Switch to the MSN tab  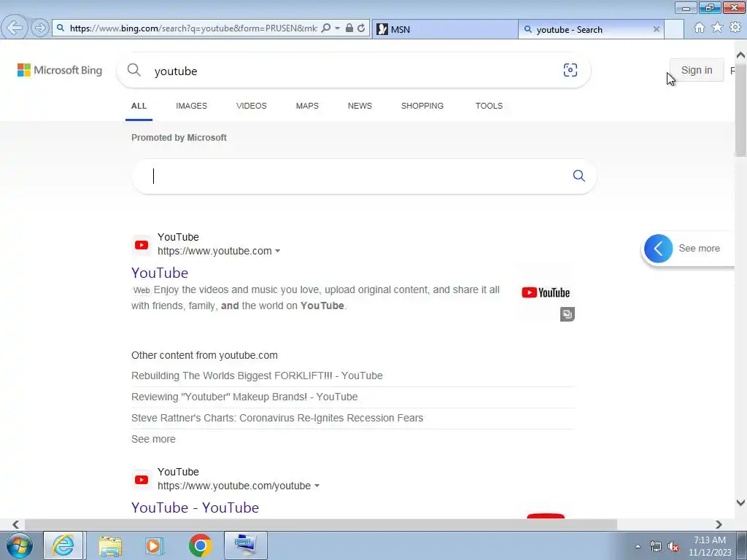(444, 29)
